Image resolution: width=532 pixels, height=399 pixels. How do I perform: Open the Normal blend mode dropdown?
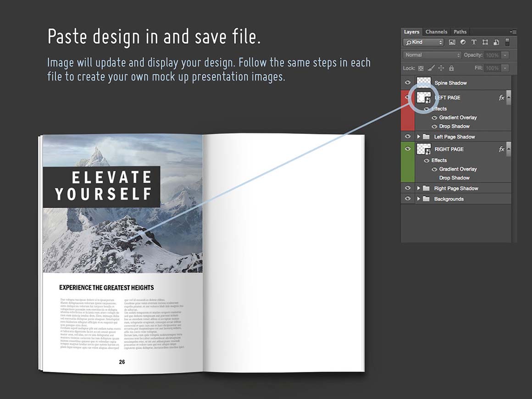[432, 55]
